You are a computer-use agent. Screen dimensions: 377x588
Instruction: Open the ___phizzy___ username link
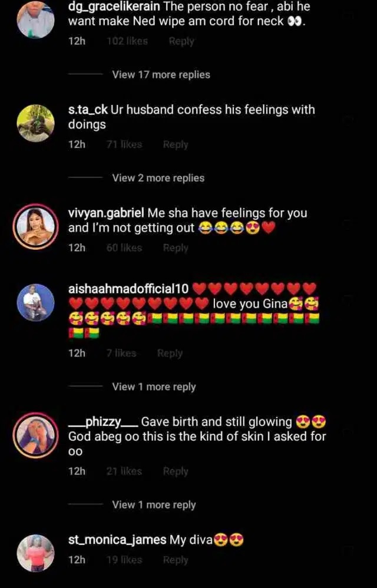pyautogui.click(x=103, y=422)
